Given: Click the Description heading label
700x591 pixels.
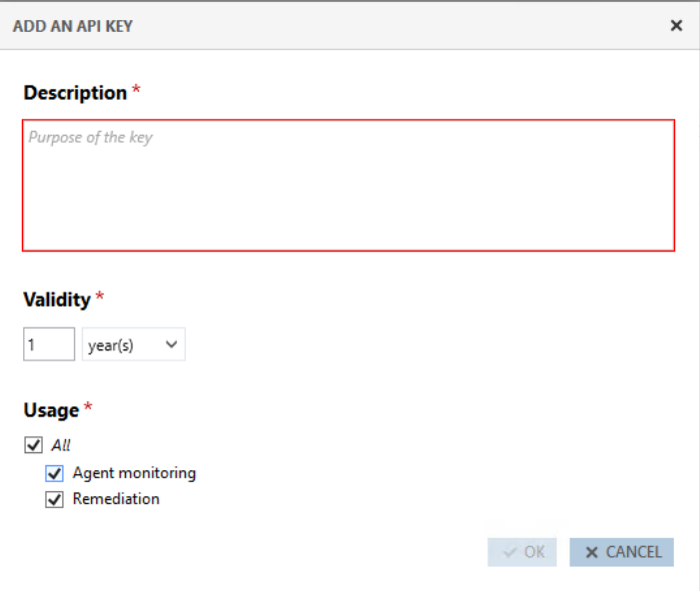Looking at the screenshot, I should coord(75,93).
